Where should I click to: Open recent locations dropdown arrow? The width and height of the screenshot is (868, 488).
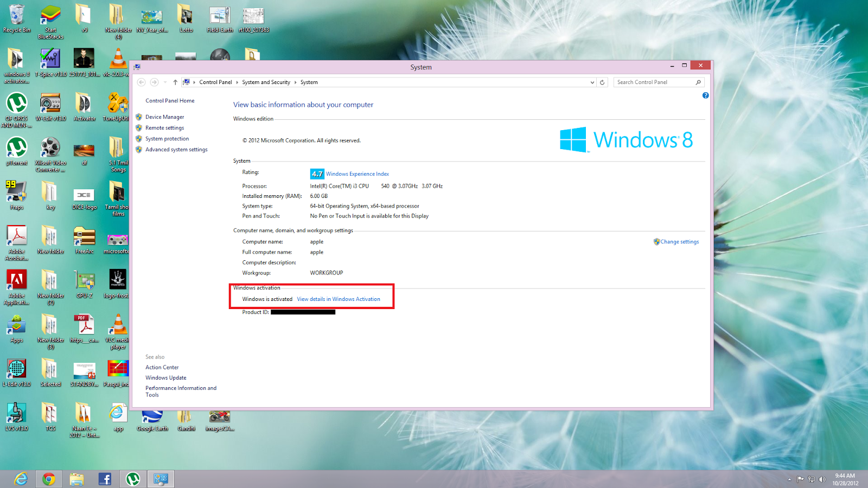click(165, 82)
